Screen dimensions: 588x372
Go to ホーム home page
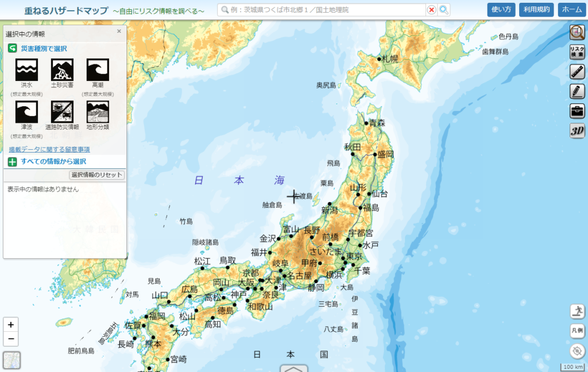point(572,10)
